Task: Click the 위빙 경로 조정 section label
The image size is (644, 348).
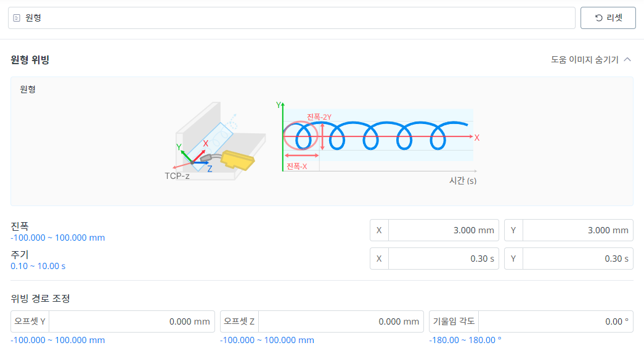Action: coord(40,299)
